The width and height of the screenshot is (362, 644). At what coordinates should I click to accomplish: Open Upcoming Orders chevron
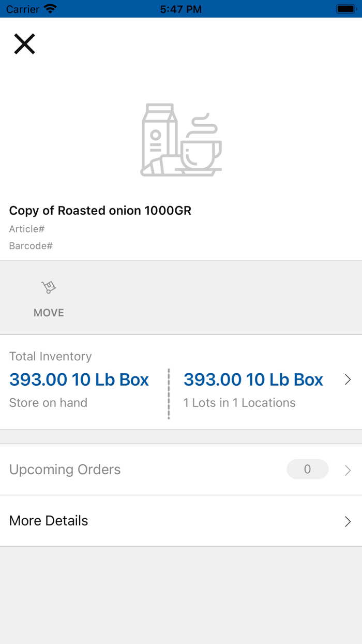pos(348,470)
